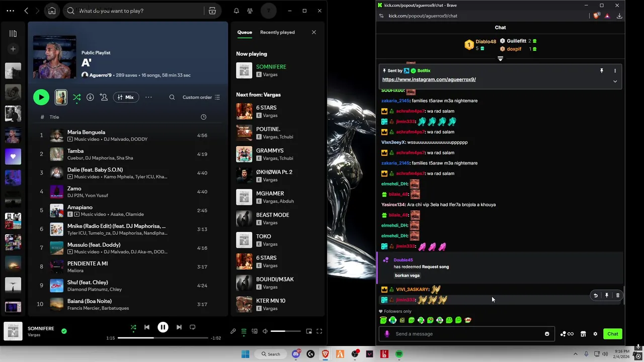The image size is (644, 362).
Task: Open Windows Start button
Action: point(245,354)
